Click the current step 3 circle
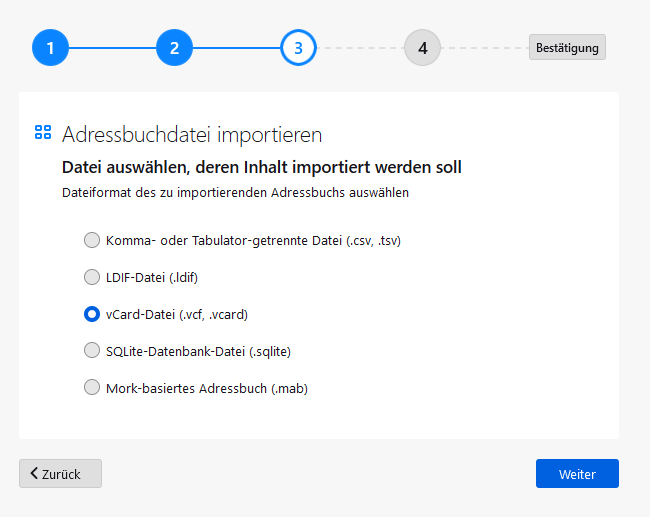 coord(298,47)
